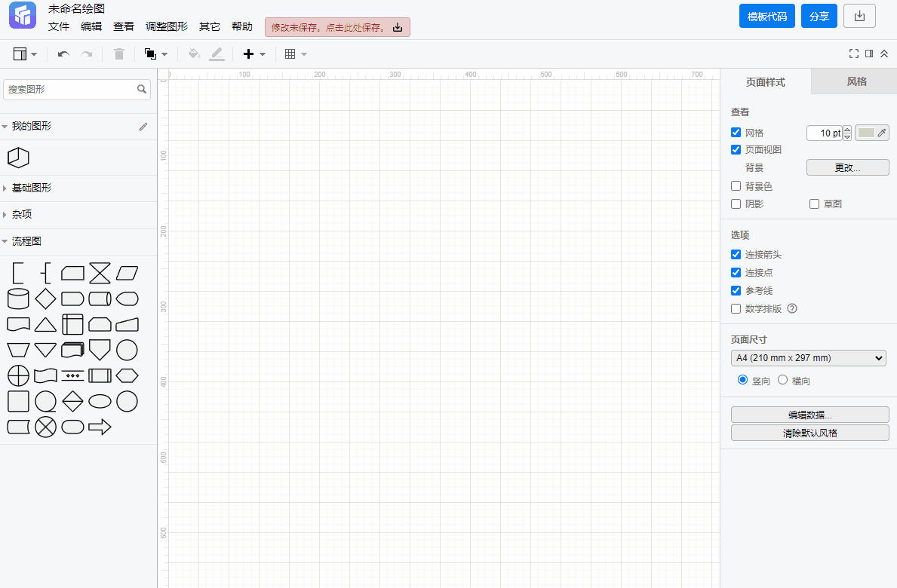Screen dimensions: 897x588
Task: Select the 横向 landscape radio button
Action: coord(782,380)
